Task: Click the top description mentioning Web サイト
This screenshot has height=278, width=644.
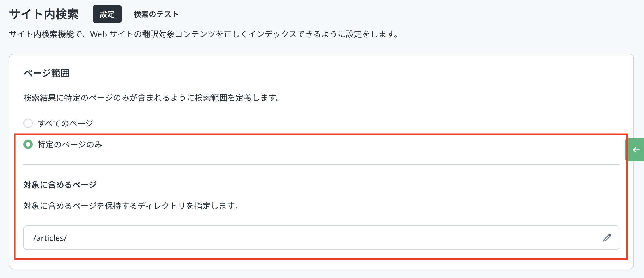Action: [x=204, y=34]
